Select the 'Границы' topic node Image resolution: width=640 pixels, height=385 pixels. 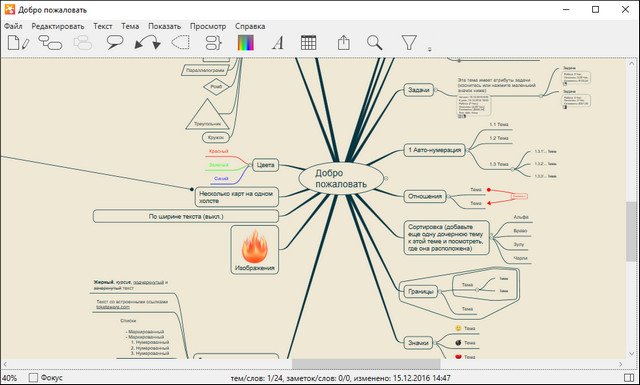[421, 292]
